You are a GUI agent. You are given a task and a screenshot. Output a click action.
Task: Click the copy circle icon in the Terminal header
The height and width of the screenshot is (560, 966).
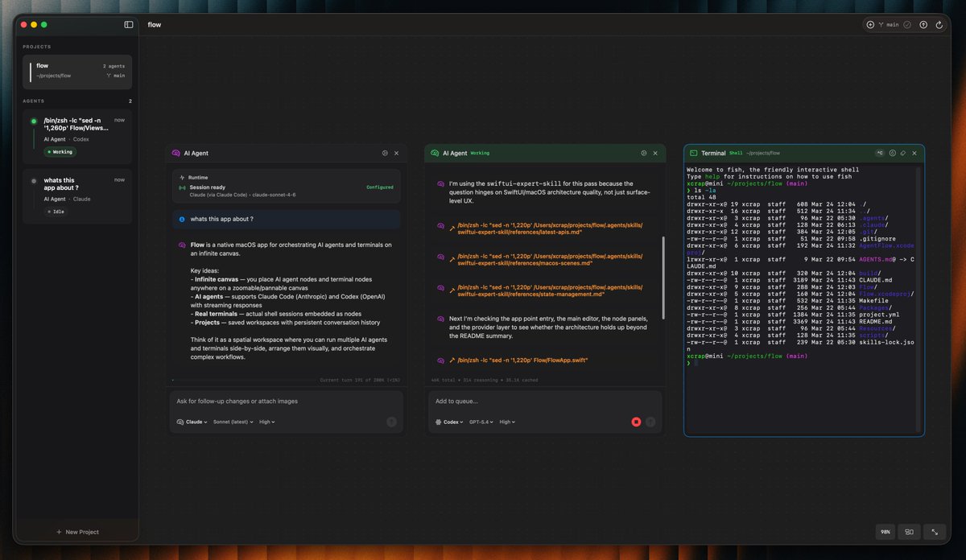pyautogui.click(x=893, y=153)
